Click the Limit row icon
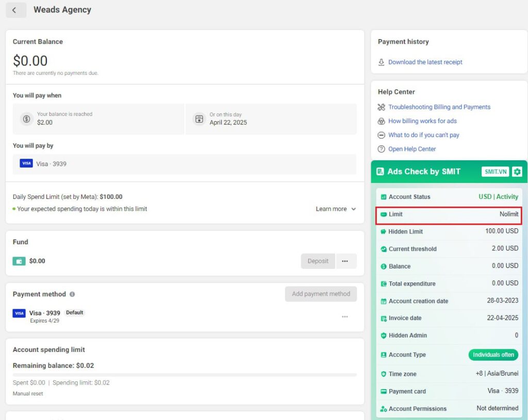 coord(384,214)
